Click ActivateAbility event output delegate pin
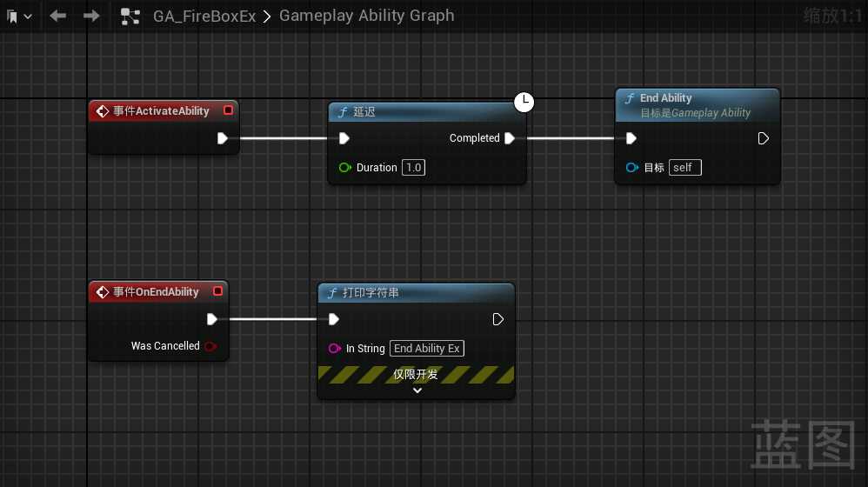Image resolution: width=868 pixels, height=487 pixels. tap(228, 110)
